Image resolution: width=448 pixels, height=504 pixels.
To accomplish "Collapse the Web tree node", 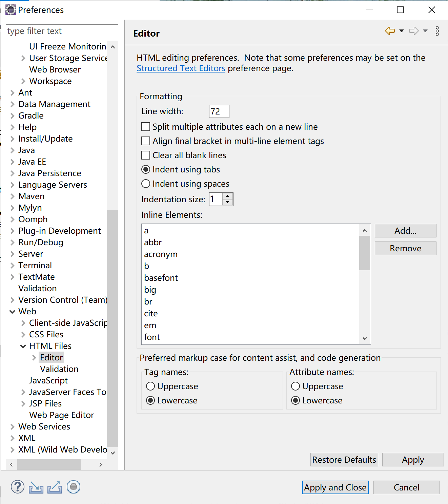I will coord(12,312).
